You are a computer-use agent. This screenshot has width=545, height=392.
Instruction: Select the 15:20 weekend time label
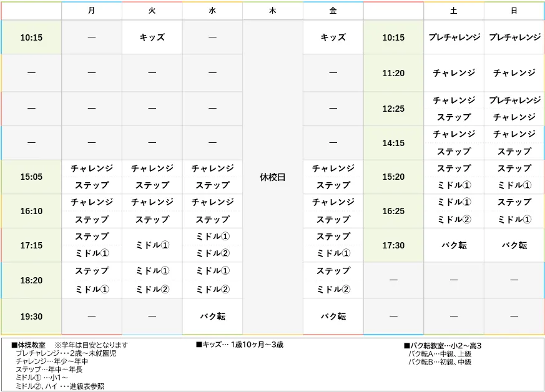pyautogui.click(x=393, y=177)
